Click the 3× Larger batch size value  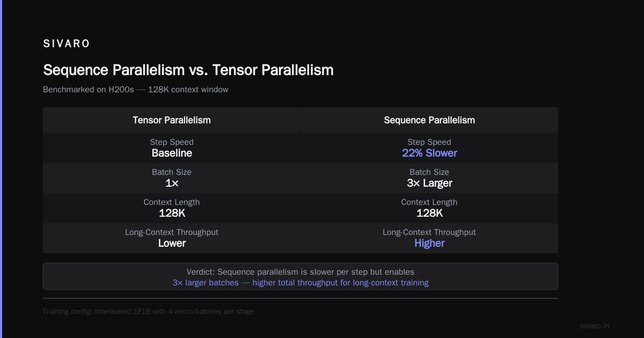point(429,183)
